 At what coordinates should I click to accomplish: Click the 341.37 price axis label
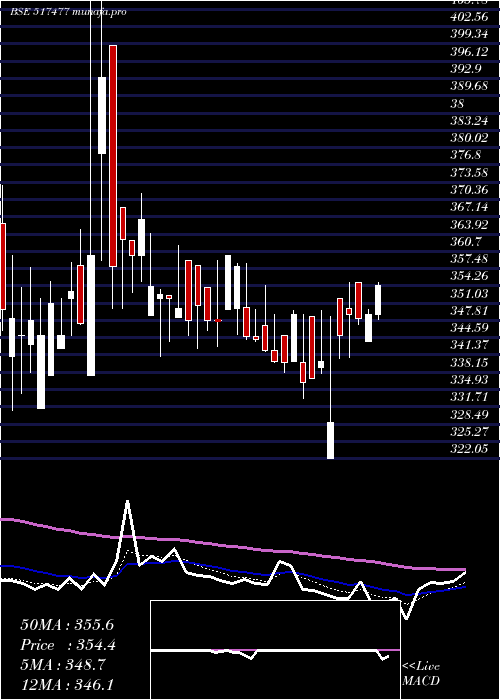click(469, 345)
